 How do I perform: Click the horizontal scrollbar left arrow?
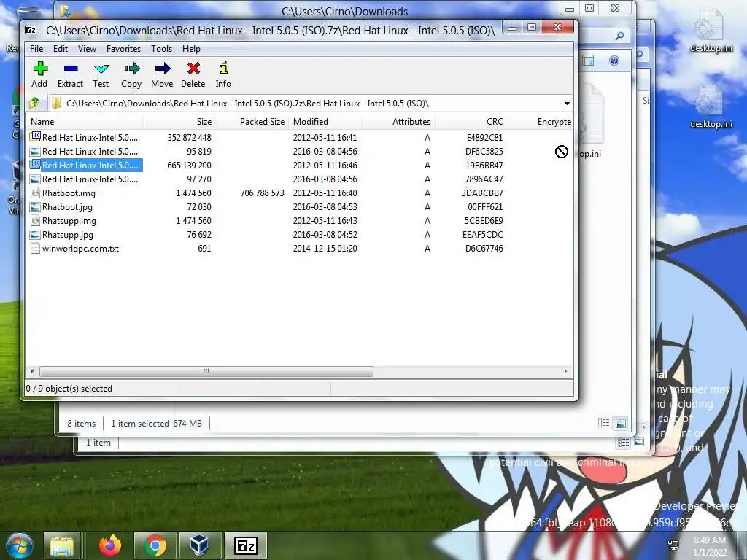pos(32,371)
